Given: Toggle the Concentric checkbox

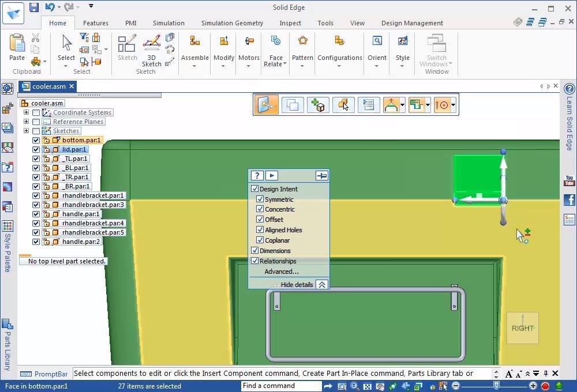Looking at the screenshot, I should pyautogui.click(x=260, y=209).
